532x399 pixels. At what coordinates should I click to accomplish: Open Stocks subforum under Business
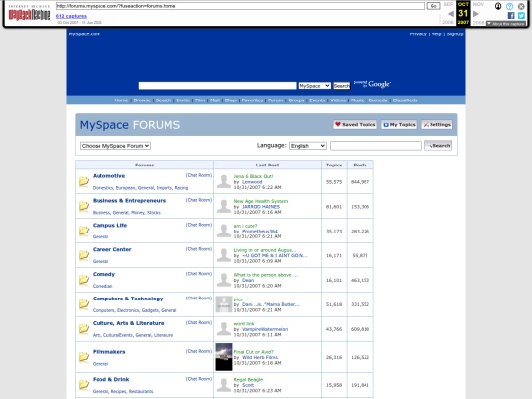coord(154,213)
